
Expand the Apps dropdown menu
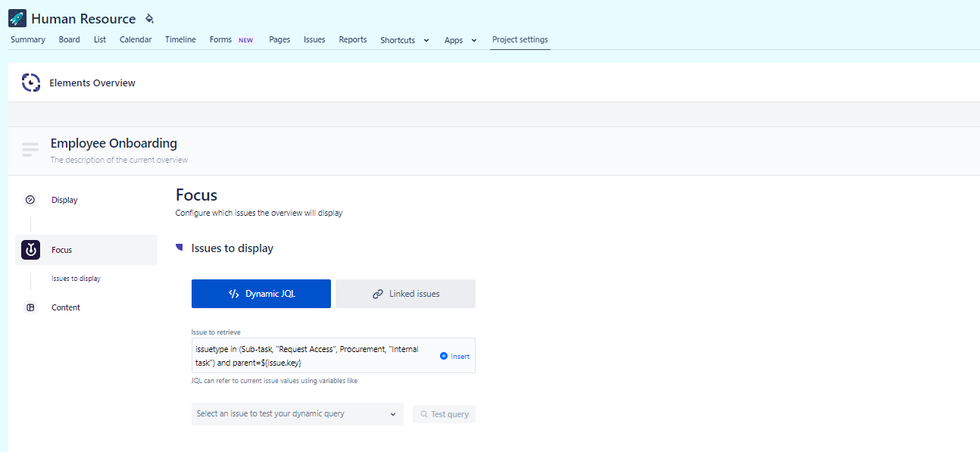(460, 40)
